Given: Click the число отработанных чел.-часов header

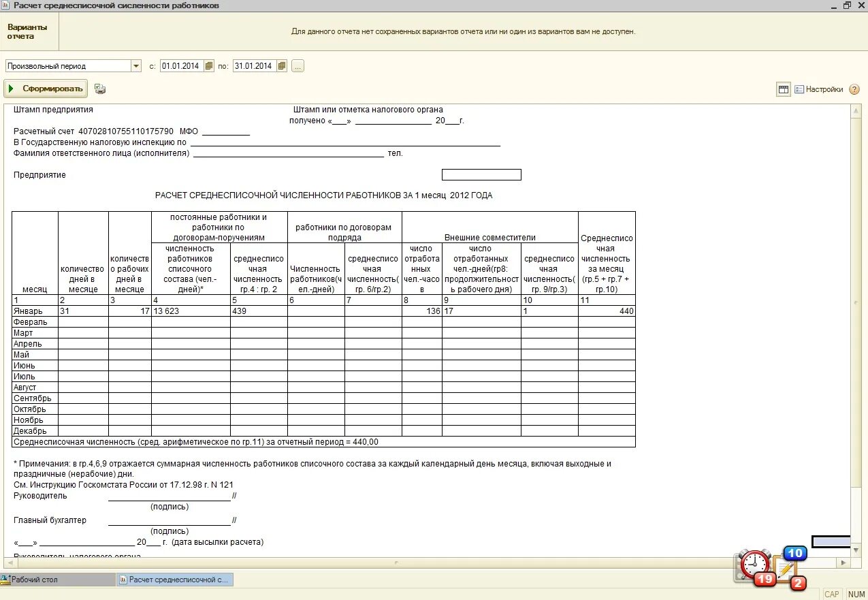Looking at the screenshot, I should pyautogui.click(x=422, y=269).
